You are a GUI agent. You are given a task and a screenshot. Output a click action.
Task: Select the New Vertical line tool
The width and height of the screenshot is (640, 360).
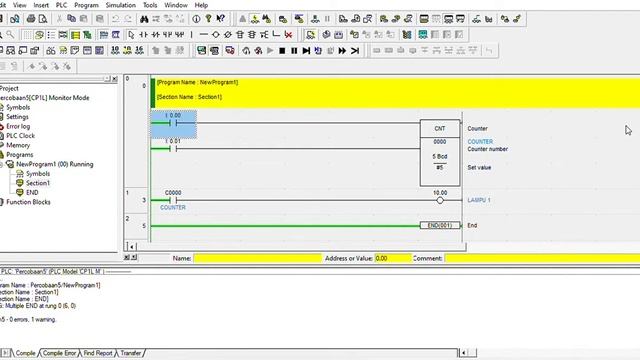tap(191, 35)
